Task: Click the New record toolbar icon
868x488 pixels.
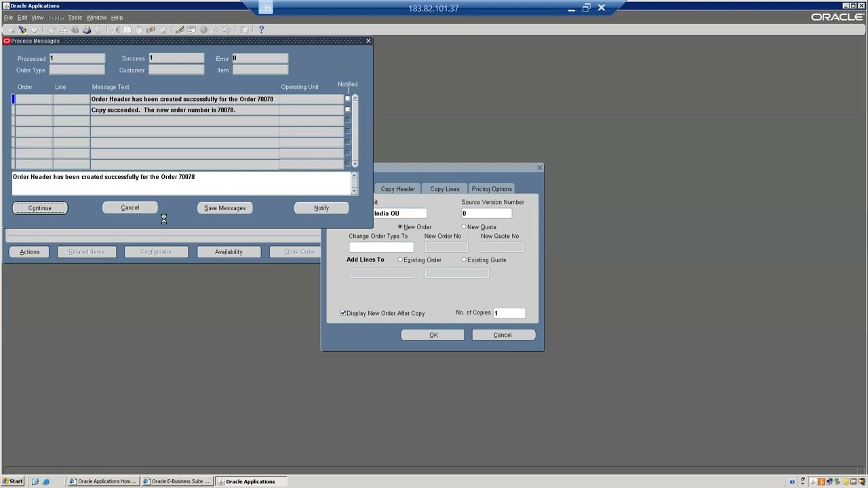Action: (x=11, y=30)
